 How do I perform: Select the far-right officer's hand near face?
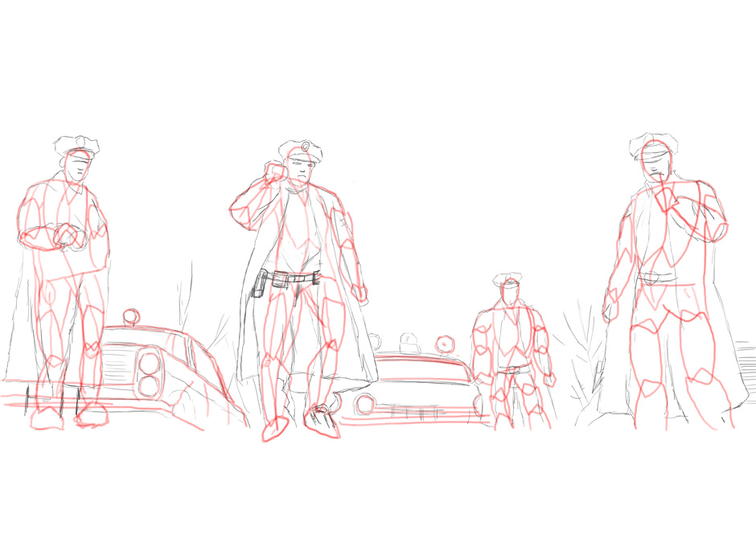[x=666, y=196]
